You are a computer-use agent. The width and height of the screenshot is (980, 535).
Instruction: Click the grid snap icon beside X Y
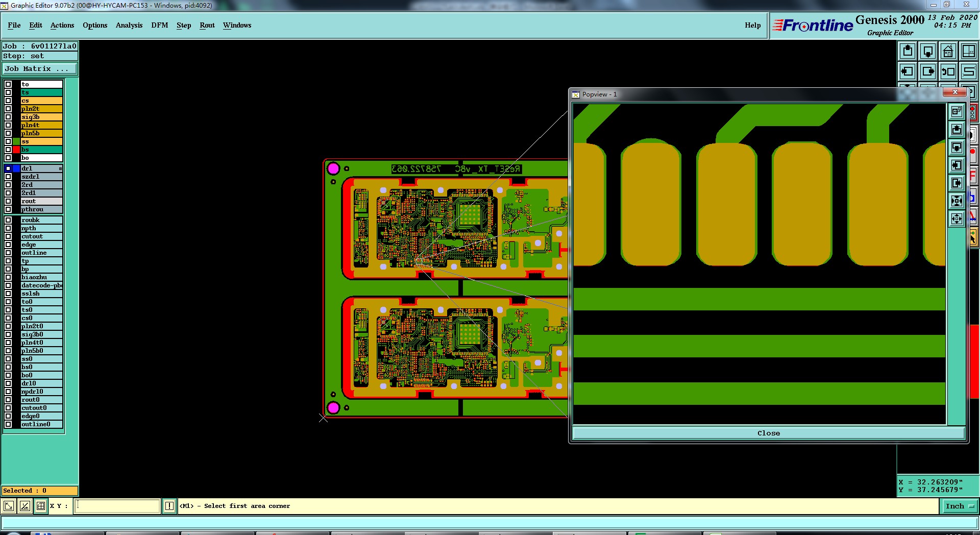point(41,506)
